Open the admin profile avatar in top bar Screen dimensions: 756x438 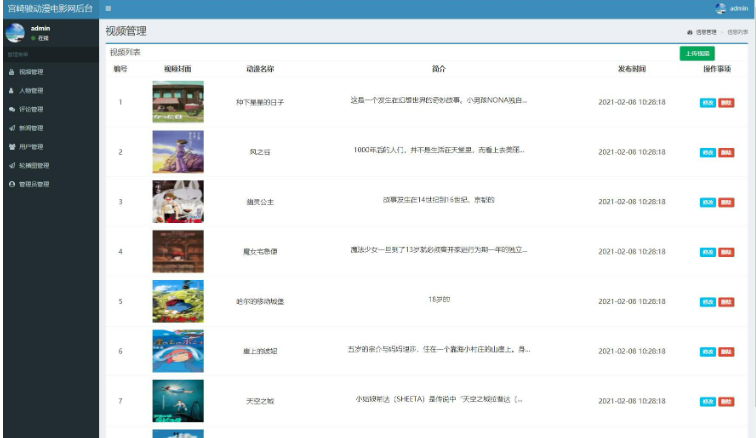[720, 8]
